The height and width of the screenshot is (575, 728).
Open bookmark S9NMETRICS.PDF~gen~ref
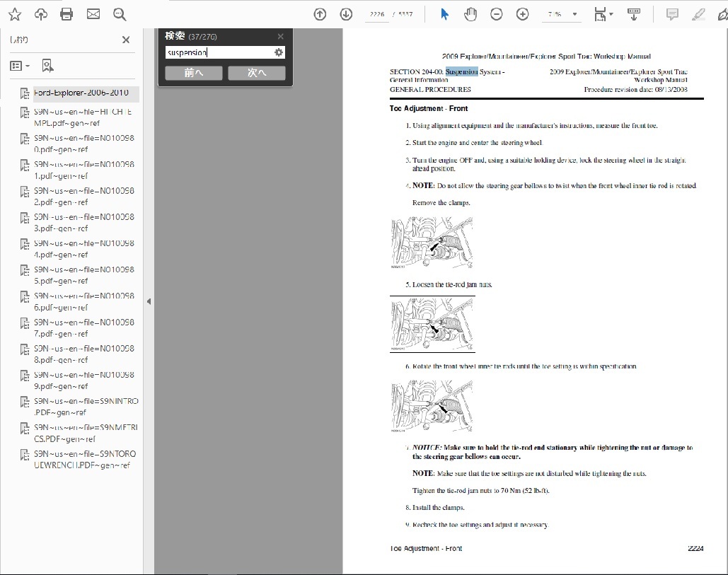[x=86, y=433]
